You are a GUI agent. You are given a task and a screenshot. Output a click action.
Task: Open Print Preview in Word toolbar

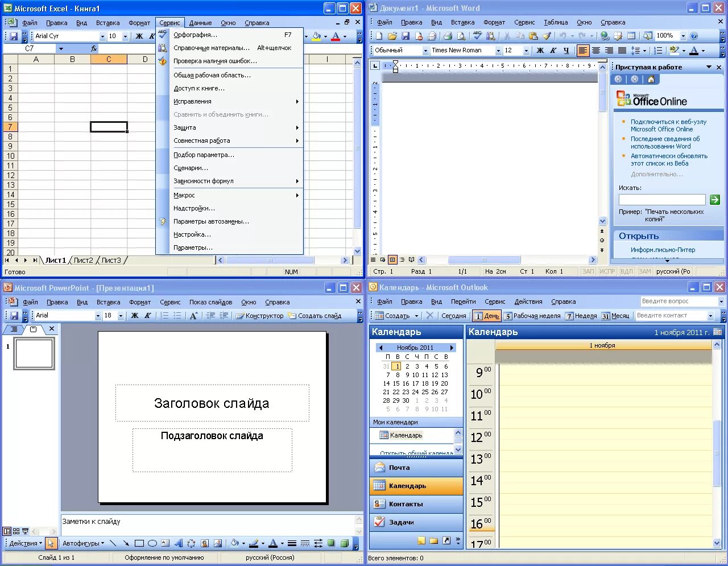pyautogui.click(x=461, y=36)
